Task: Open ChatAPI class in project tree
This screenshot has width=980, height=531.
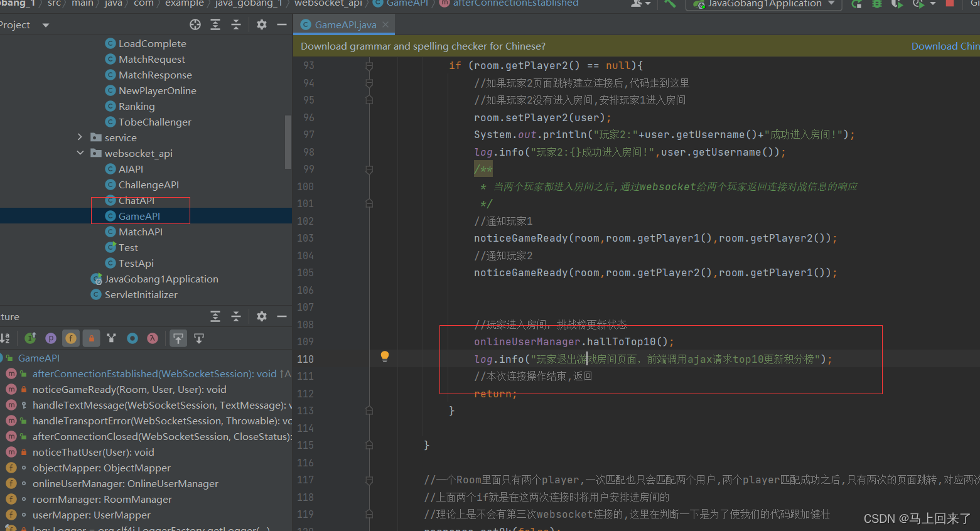Action: 136,200
